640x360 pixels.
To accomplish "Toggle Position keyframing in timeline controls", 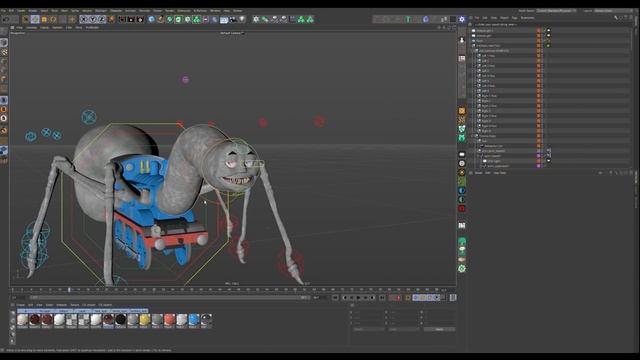I will click(415, 298).
